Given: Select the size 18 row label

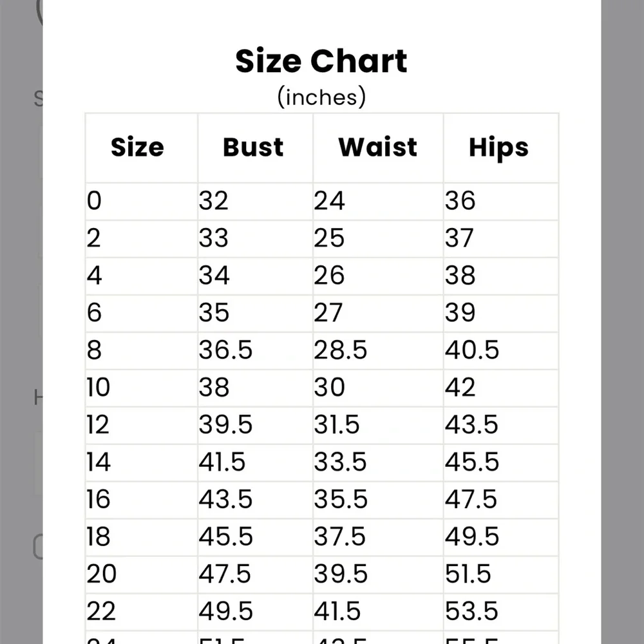Looking at the screenshot, I should point(99,537).
